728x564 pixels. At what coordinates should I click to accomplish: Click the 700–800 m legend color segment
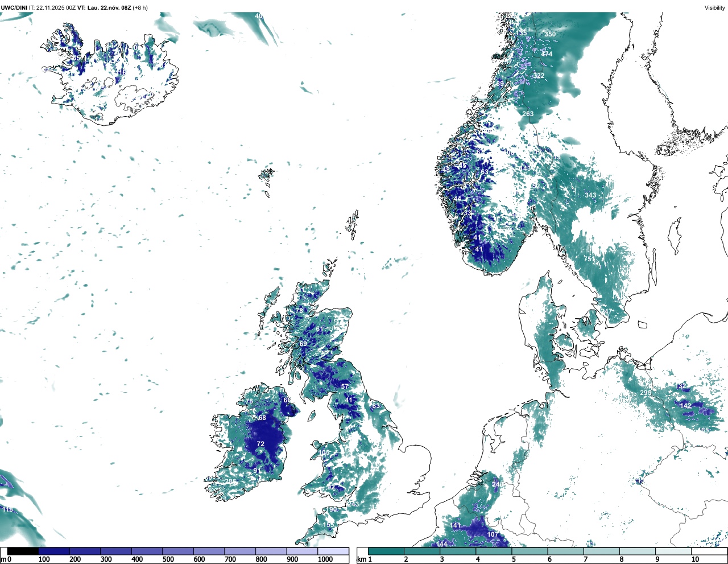[x=240, y=551]
